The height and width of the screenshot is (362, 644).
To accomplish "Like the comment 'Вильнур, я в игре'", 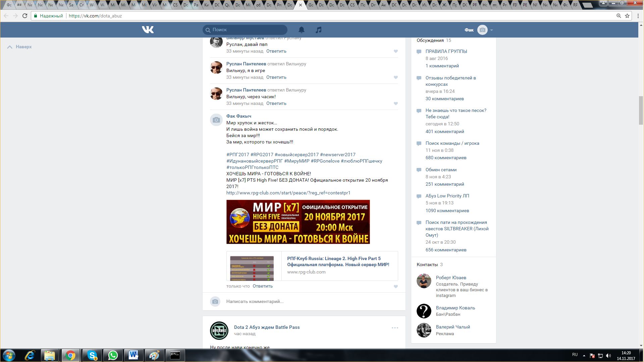I will pos(396,77).
